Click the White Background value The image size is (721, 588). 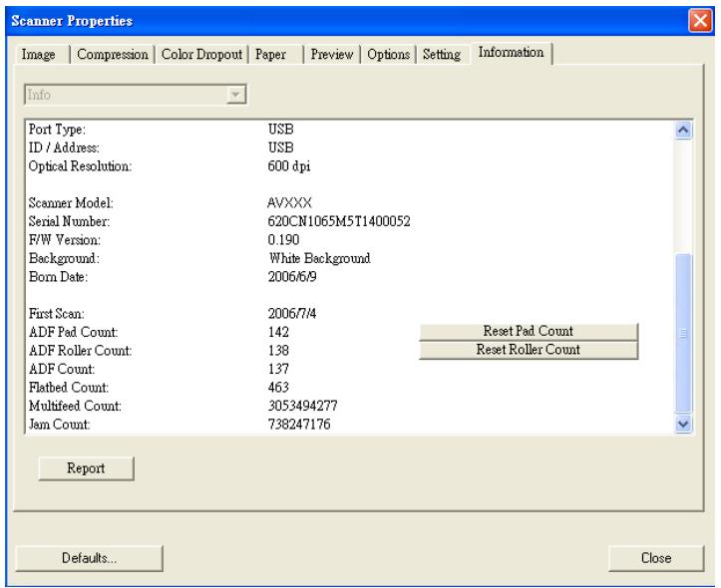tap(320, 258)
